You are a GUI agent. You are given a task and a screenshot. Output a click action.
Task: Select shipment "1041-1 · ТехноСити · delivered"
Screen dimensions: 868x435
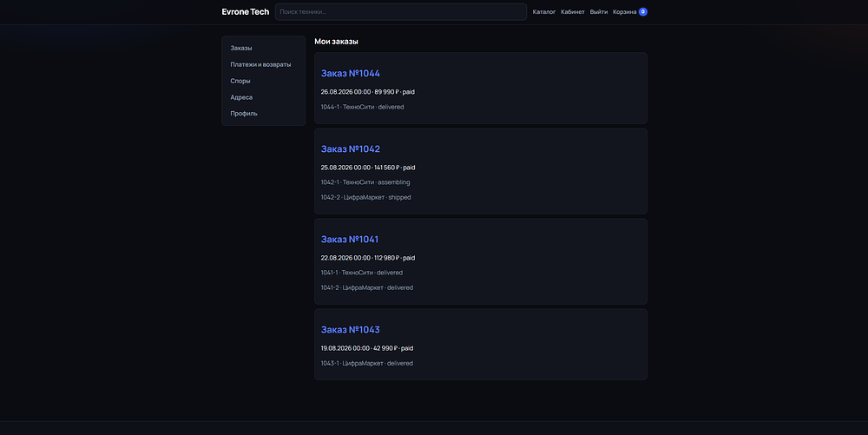click(x=361, y=273)
